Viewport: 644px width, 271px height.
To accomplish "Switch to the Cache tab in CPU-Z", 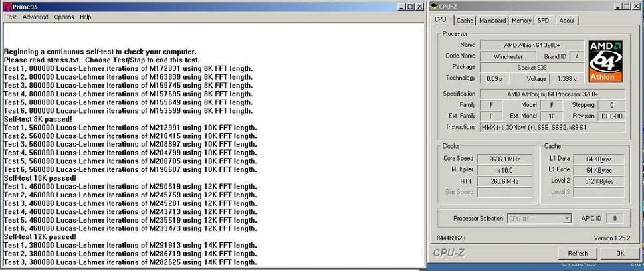I will [465, 20].
